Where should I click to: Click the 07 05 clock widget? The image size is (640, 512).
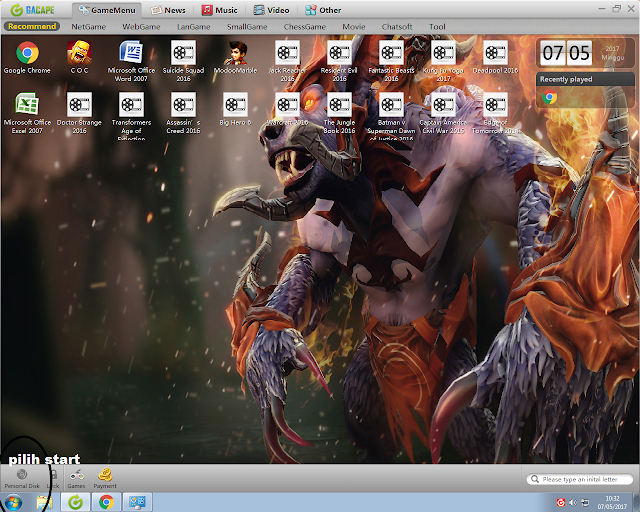click(566, 53)
